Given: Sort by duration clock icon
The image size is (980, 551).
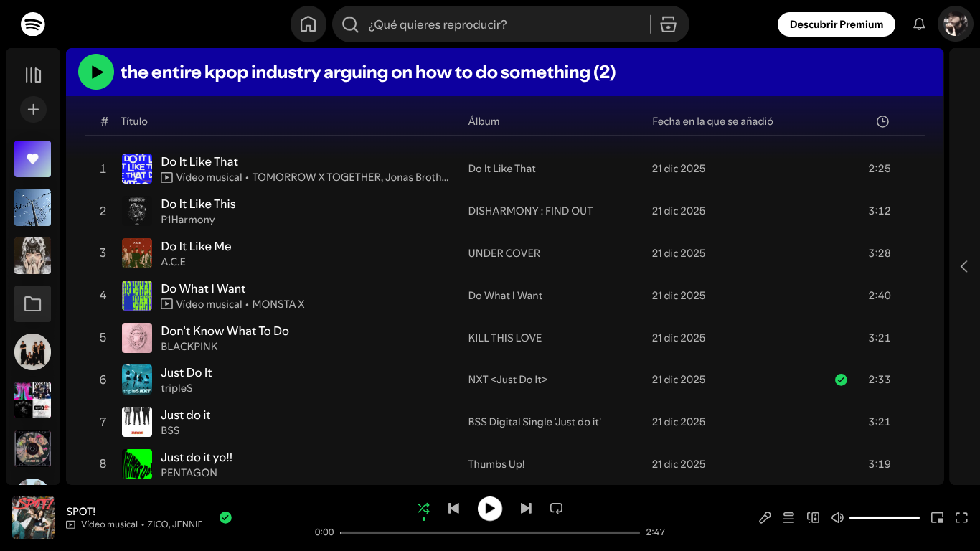Looking at the screenshot, I should 882,121.
